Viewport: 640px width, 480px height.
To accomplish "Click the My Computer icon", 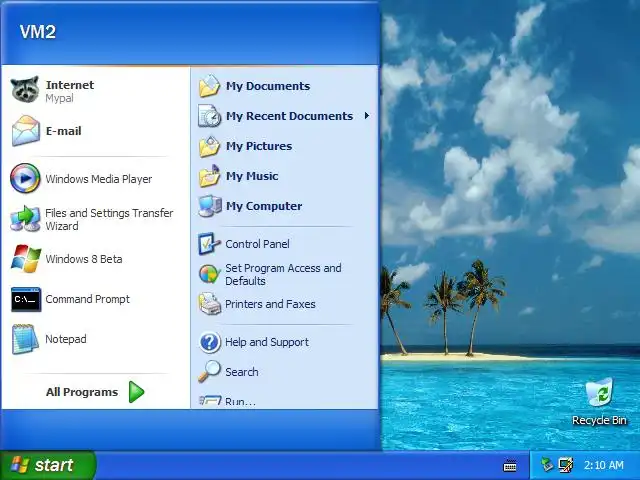I will coord(210,206).
